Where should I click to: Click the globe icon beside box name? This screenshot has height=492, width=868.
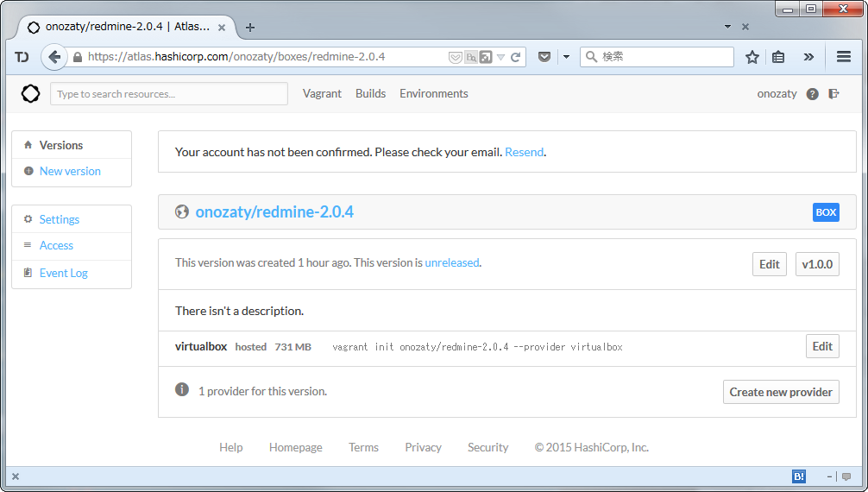[x=181, y=211]
